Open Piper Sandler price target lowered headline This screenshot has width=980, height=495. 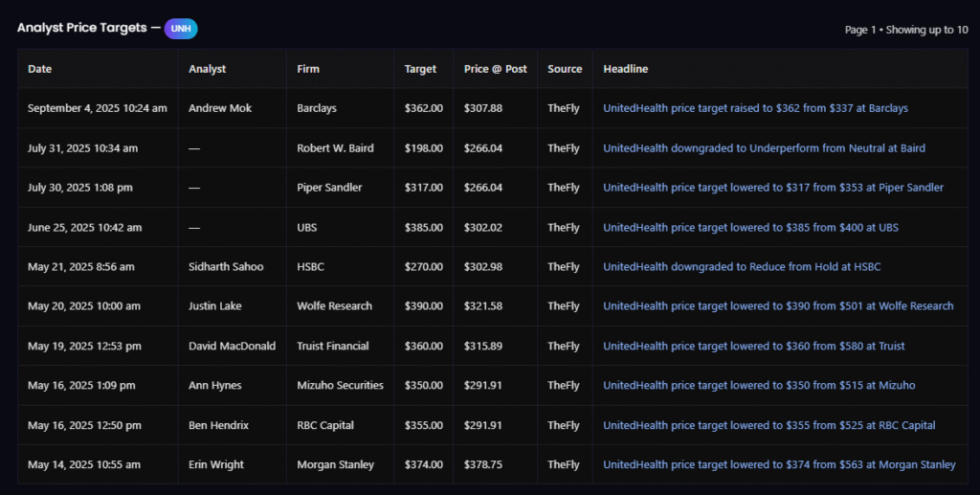772,188
